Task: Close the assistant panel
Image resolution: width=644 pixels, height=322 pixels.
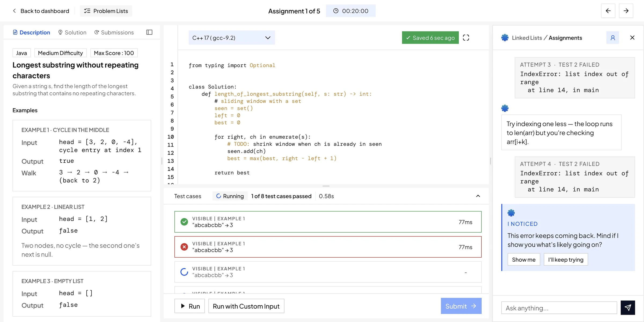Action: click(x=632, y=38)
